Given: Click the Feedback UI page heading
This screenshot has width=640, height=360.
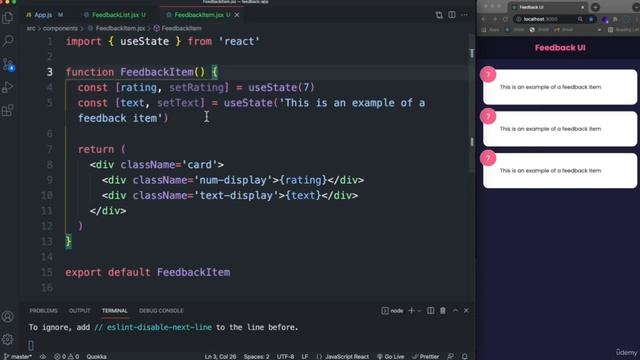Looking at the screenshot, I should coord(560,48).
